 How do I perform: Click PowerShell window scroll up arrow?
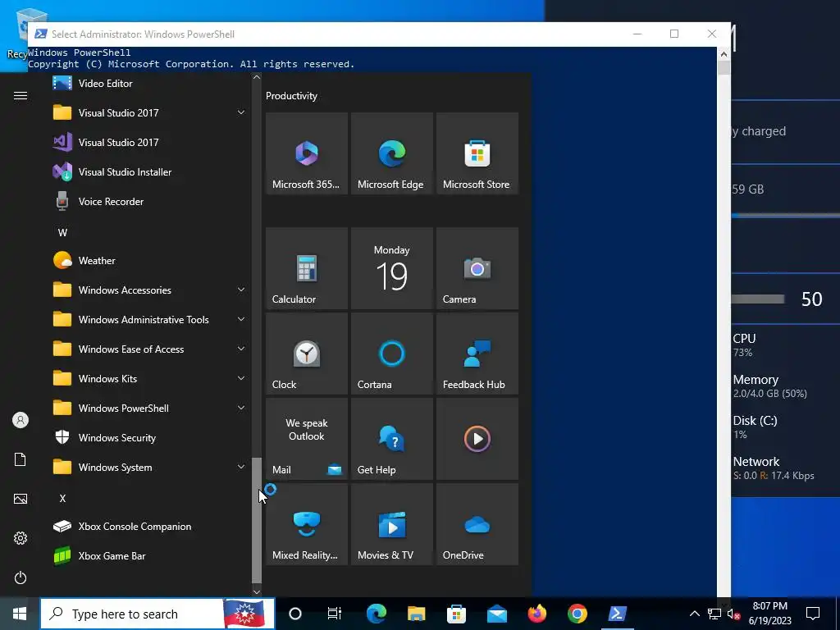click(x=724, y=53)
